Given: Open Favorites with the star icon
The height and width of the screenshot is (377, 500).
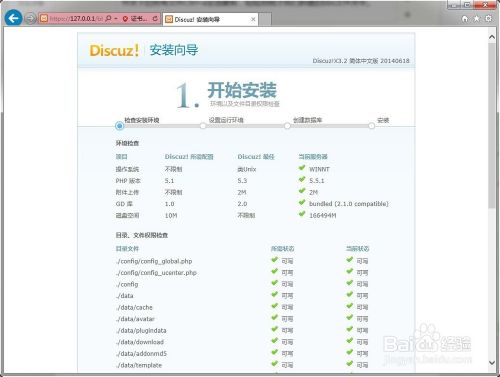Looking at the screenshot, I should click(x=476, y=19).
